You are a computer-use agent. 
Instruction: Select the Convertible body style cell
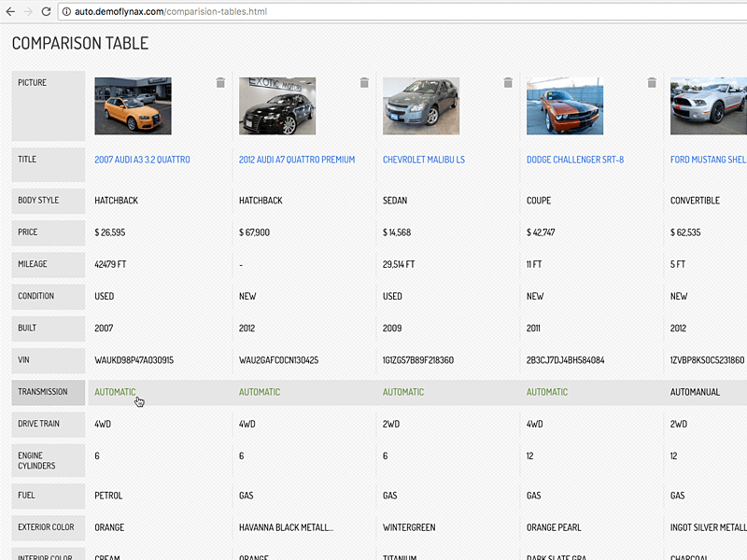(695, 201)
